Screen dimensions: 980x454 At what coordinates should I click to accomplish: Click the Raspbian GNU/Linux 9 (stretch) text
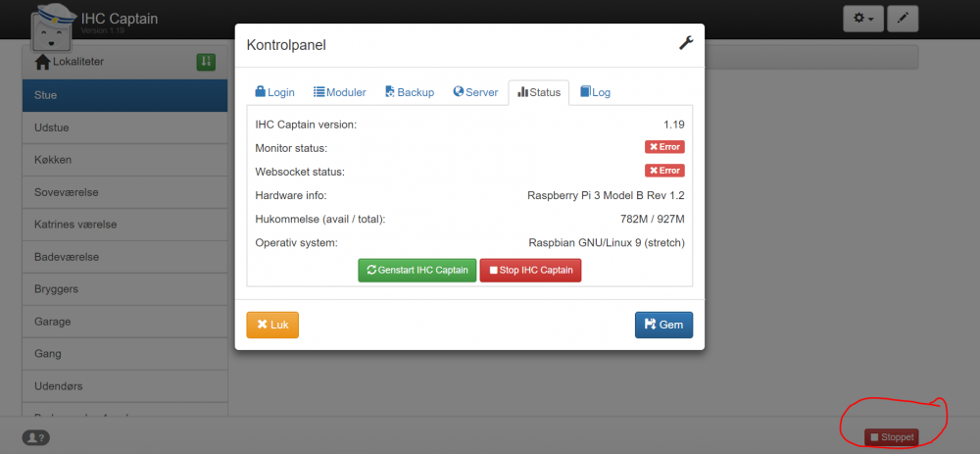(607, 242)
